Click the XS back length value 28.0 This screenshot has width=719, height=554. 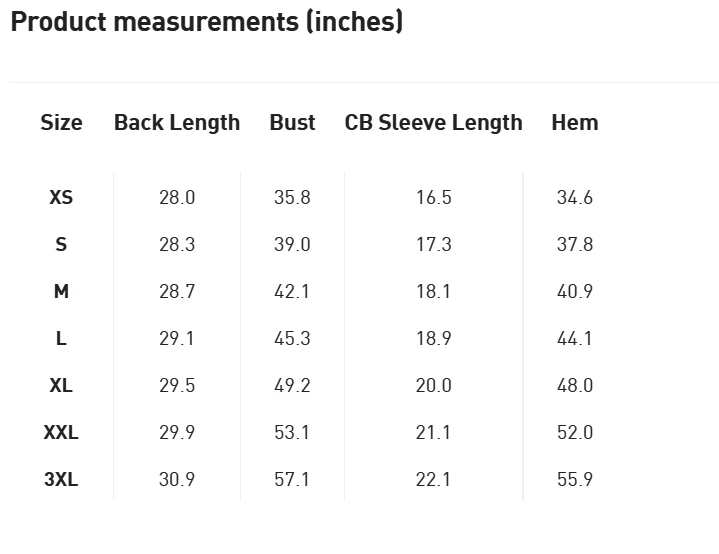coord(177,197)
